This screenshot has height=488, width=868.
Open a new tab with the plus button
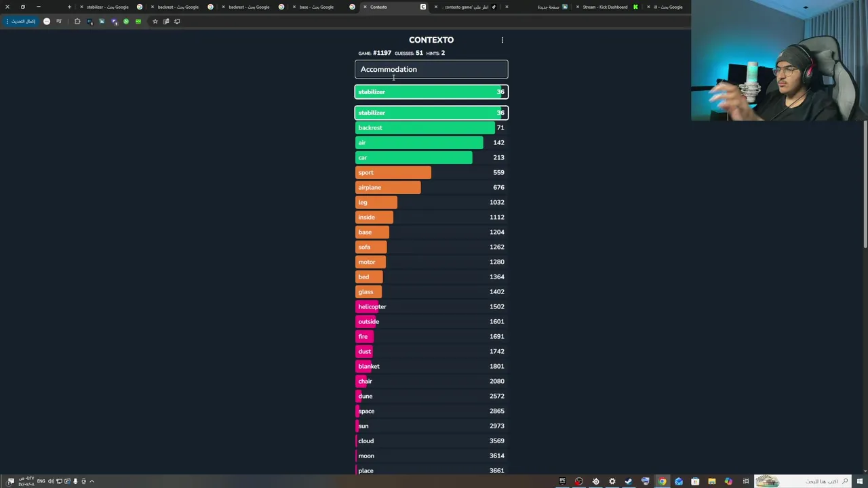click(x=69, y=7)
